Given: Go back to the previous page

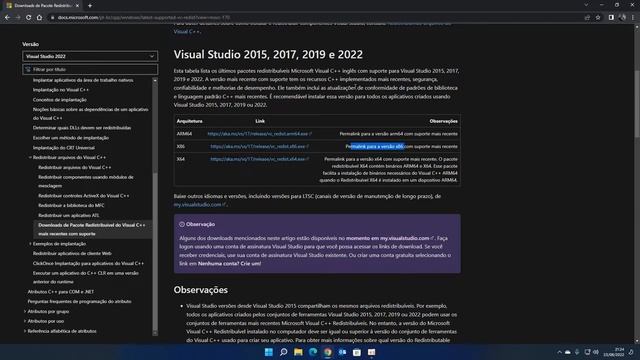Looking at the screenshot, I should point(7,18).
